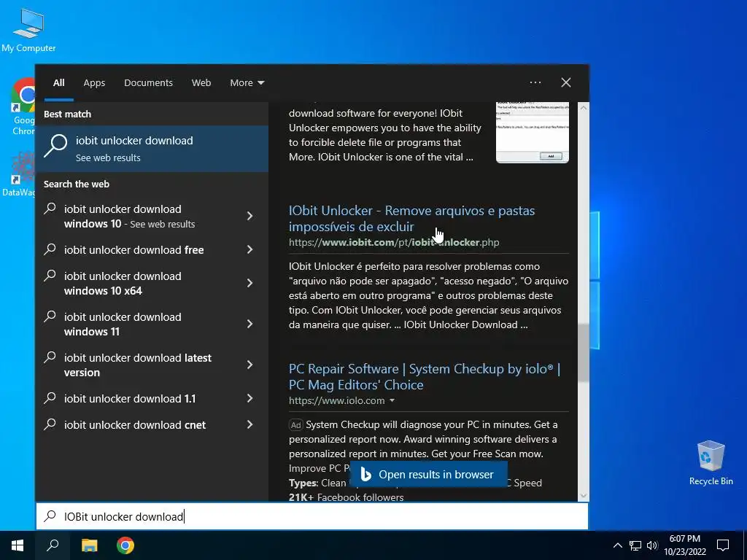This screenshot has height=560, width=747.
Task: Show hidden system tray icons
Action: 617,545
